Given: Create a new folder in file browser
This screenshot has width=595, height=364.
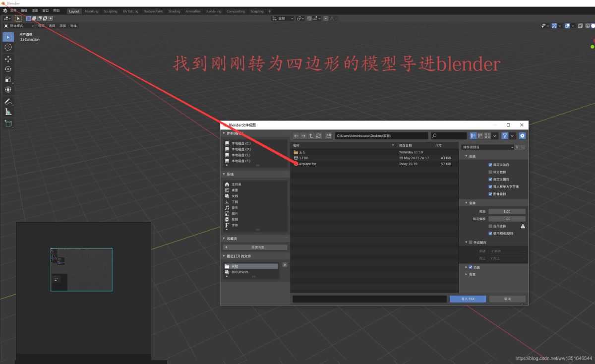Looking at the screenshot, I should point(329,136).
